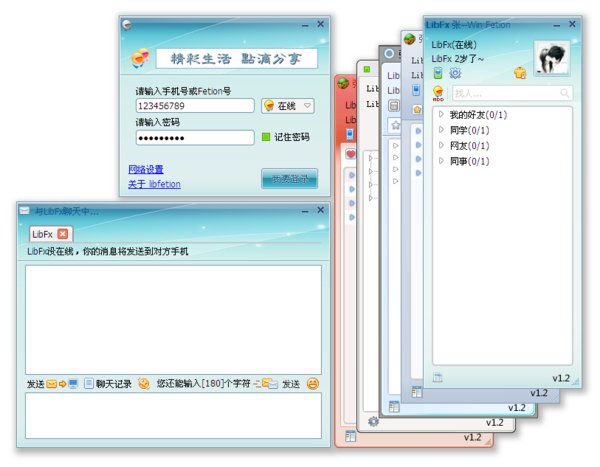Open the 网络设置 network settings link
The height and width of the screenshot is (467, 600).
(146, 169)
